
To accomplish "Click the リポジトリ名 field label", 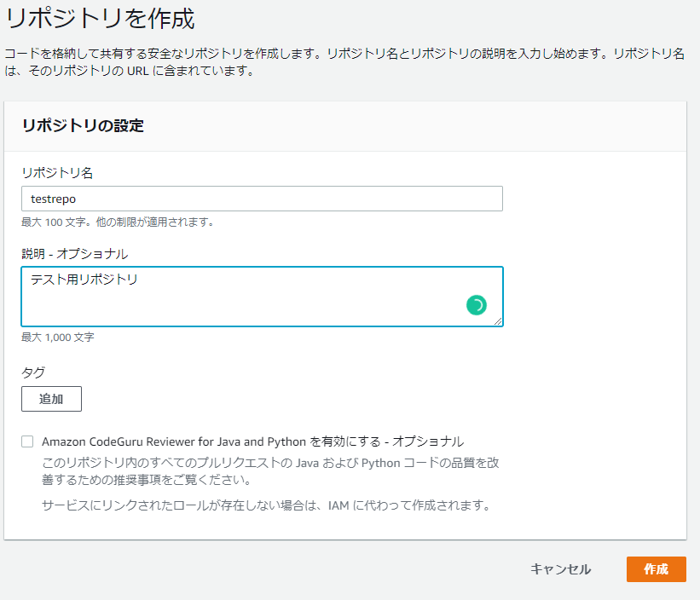I will click(x=57, y=173).
